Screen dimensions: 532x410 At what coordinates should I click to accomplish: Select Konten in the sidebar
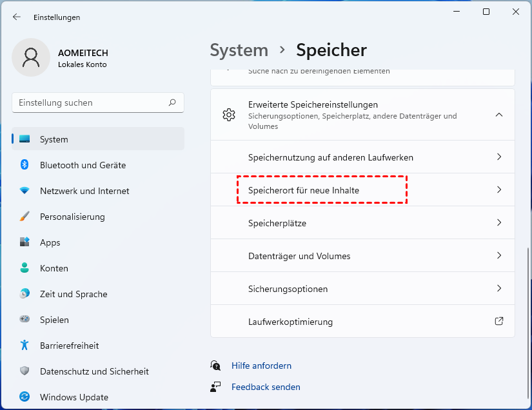pos(54,268)
